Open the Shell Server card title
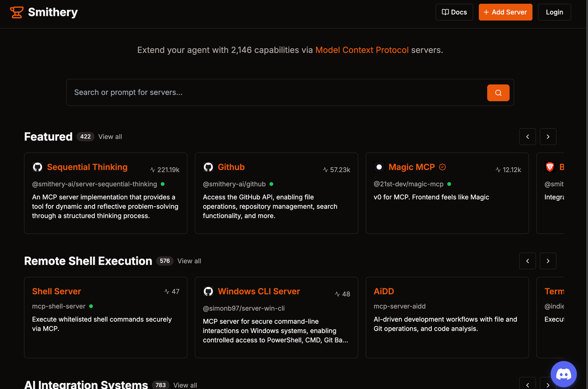Viewport: 588px width, 389px height. click(x=57, y=291)
